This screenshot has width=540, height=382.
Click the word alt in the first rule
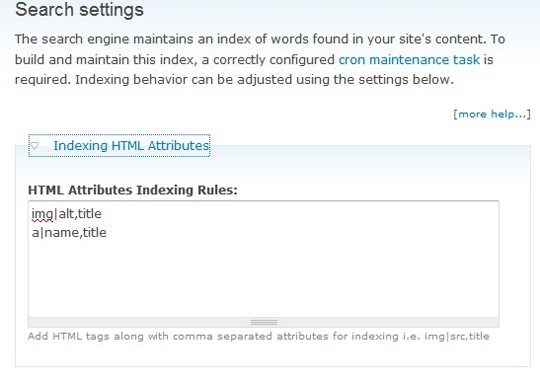point(66,214)
